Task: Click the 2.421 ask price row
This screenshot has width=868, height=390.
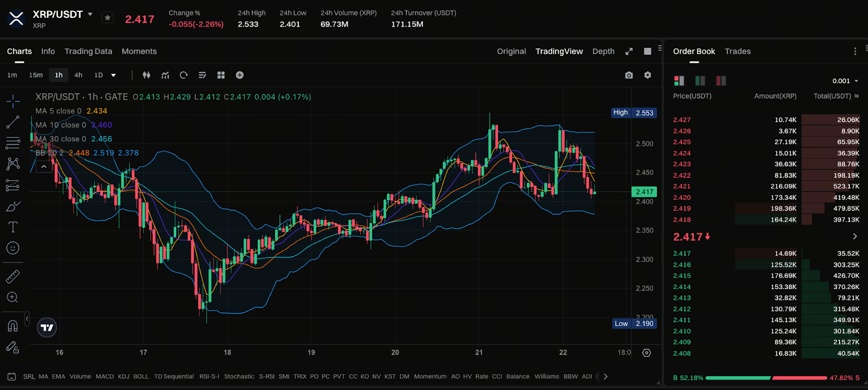Action: [x=765, y=187]
